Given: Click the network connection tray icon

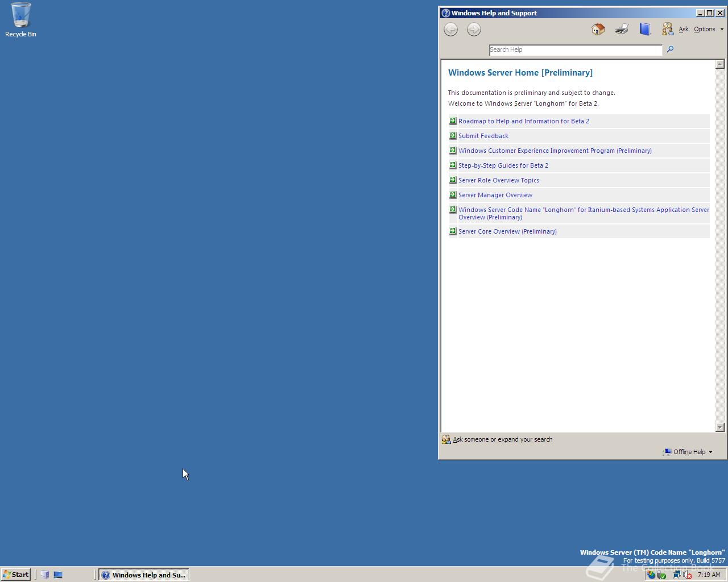Looking at the screenshot, I should 677,575.
